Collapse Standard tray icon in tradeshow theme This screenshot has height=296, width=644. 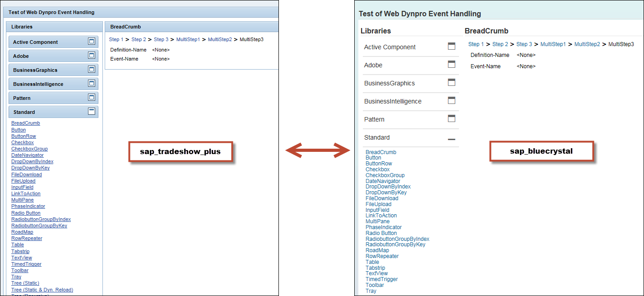(92, 112)
